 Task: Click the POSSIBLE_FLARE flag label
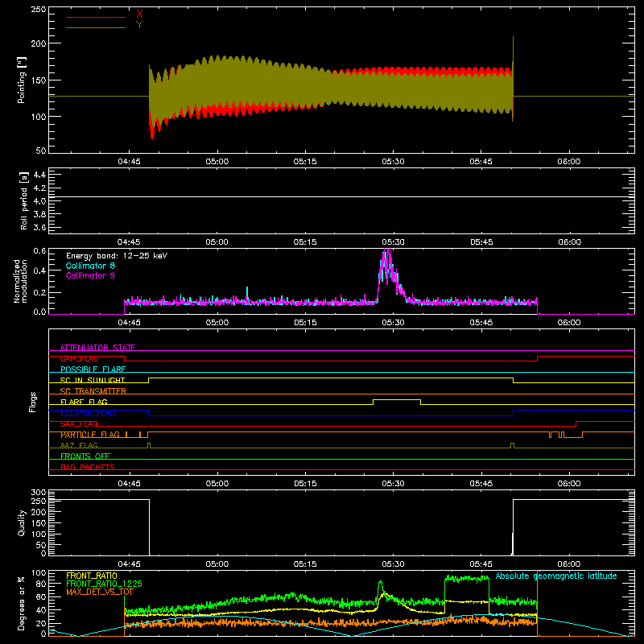93,369
